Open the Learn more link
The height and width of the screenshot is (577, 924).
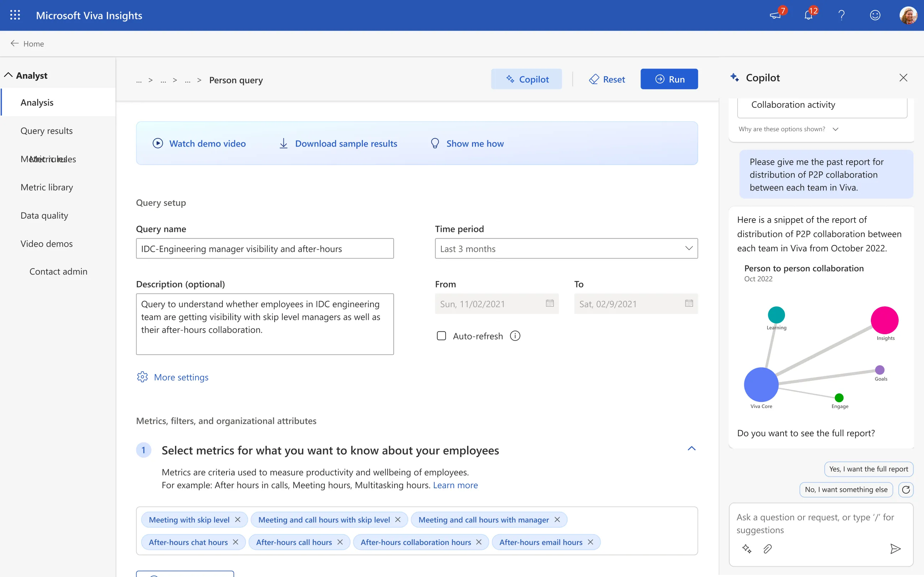pos(455,485)
